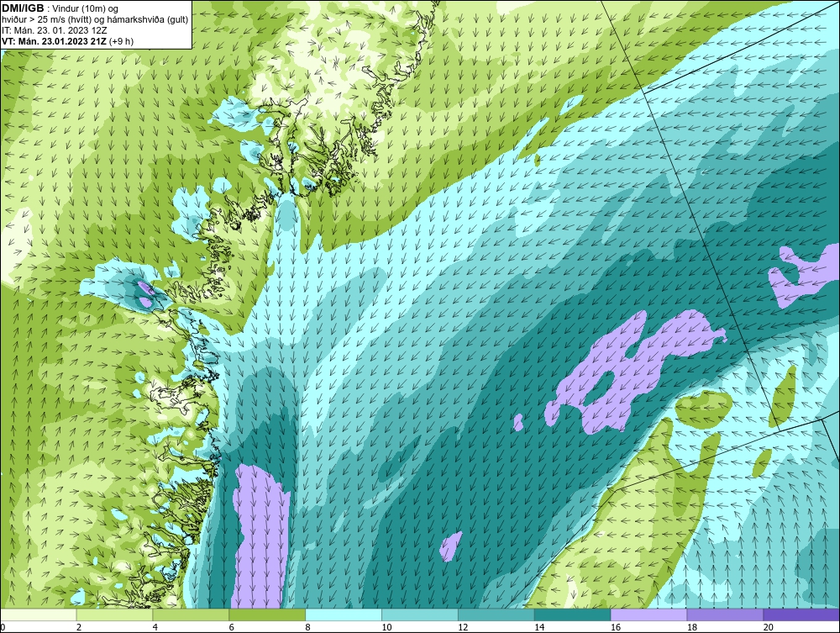The height and width of the screenshot is (633, 840).
Task: Click the darkest purple legend swatch above 20
Action: [x=801, y=615]
